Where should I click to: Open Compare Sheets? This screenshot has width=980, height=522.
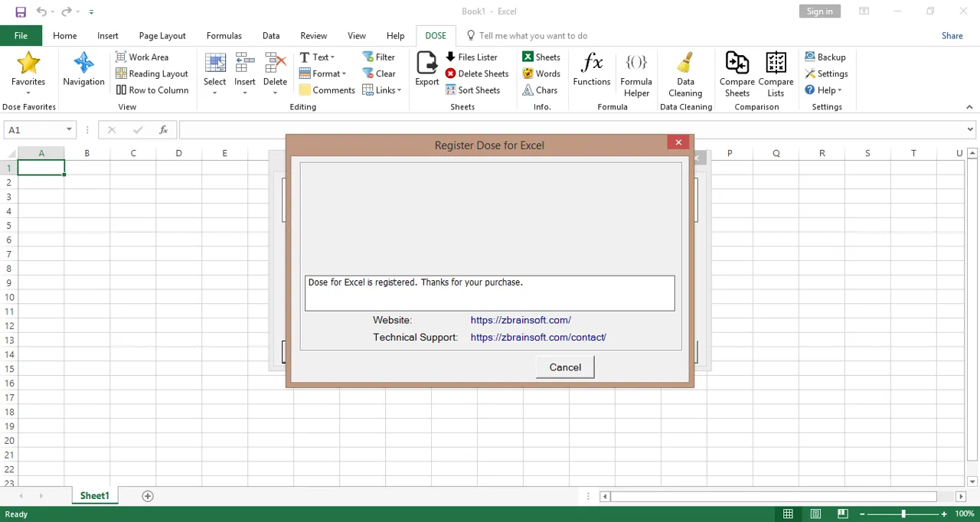737,75
